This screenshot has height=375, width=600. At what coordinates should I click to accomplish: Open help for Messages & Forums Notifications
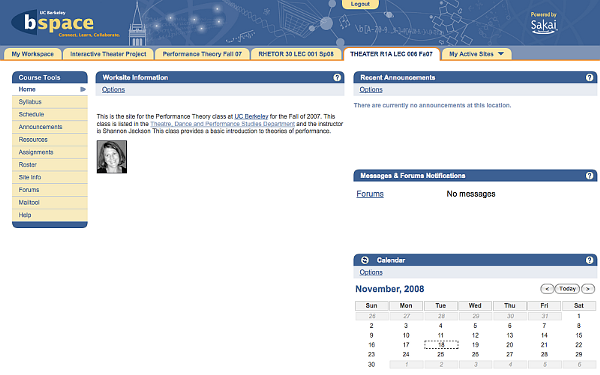tap(589, 176)
